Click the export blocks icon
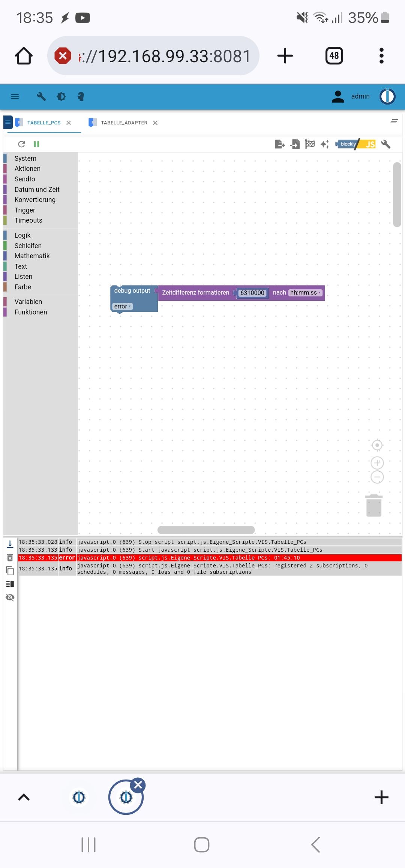 click(x=279, y=144)
